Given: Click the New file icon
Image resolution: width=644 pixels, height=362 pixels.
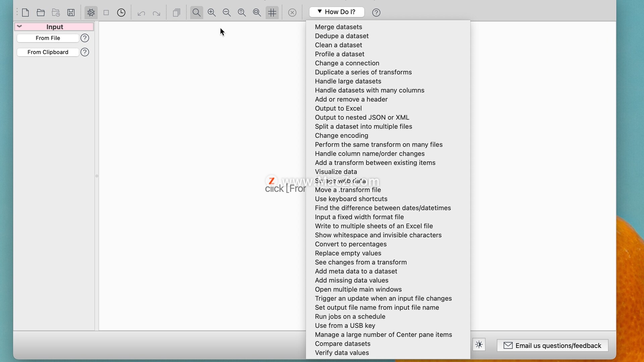Looking at the screenshot, I should (x=25, y=13).
